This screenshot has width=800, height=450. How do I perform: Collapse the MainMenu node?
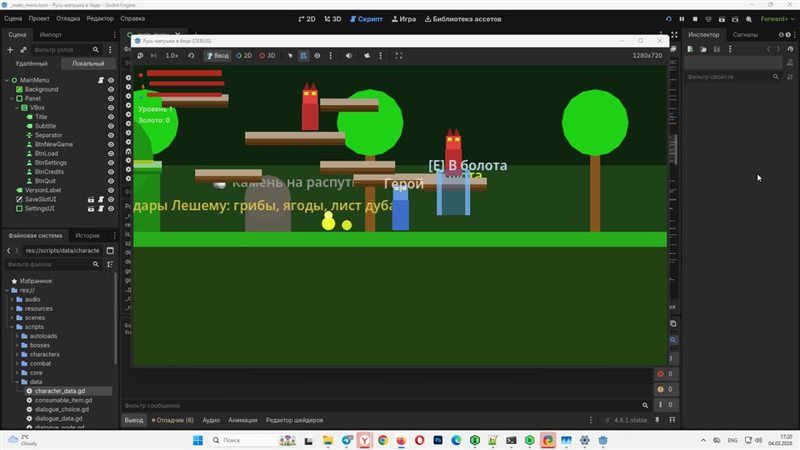pos(7,80)
